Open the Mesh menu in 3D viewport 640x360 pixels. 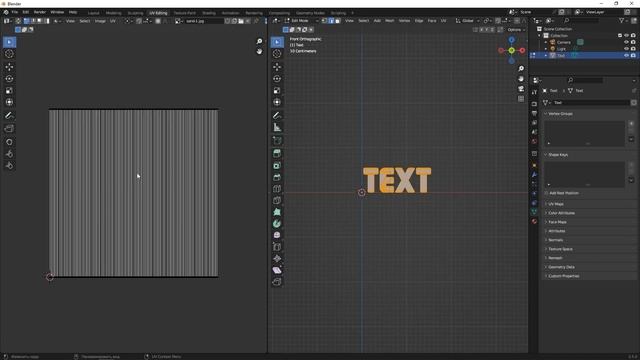(390, 20)
